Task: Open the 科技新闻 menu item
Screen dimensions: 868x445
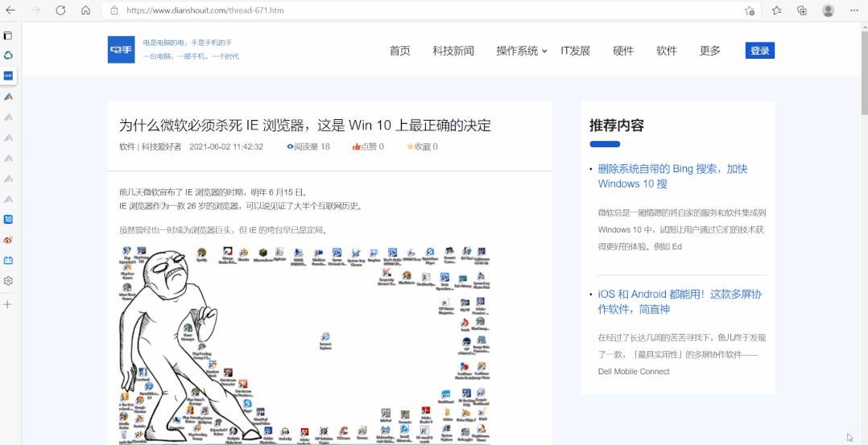Action: pyautogui.click(x=453, y=51)
